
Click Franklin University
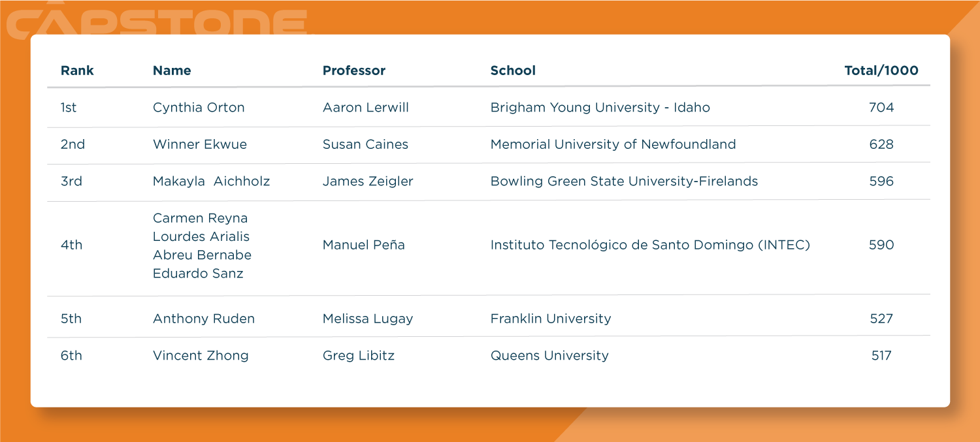pyautogui.click(x=551, y=319)
